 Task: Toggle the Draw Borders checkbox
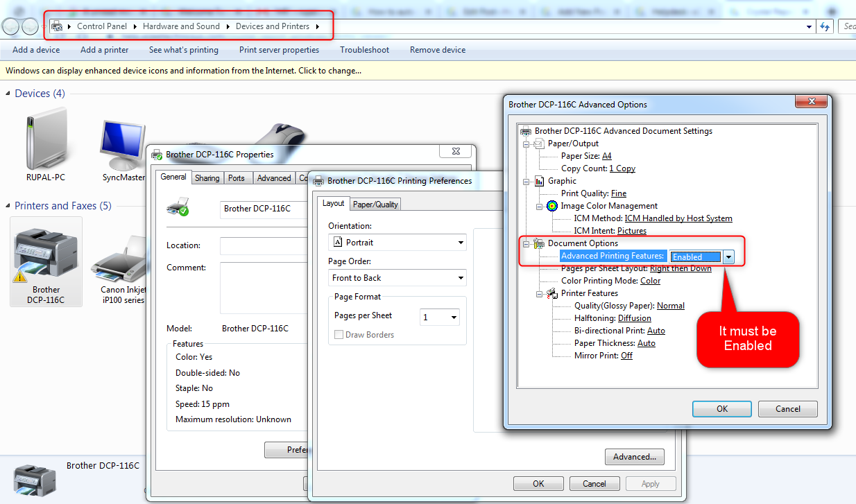[x=339, y=335]
